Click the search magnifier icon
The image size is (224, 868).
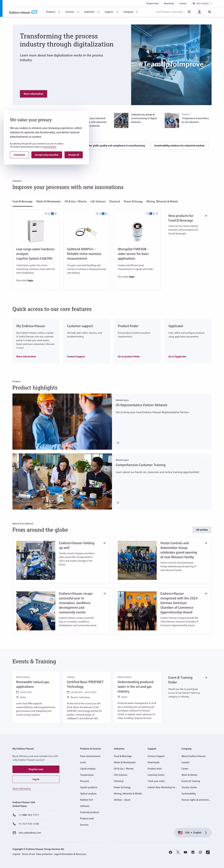189,12
